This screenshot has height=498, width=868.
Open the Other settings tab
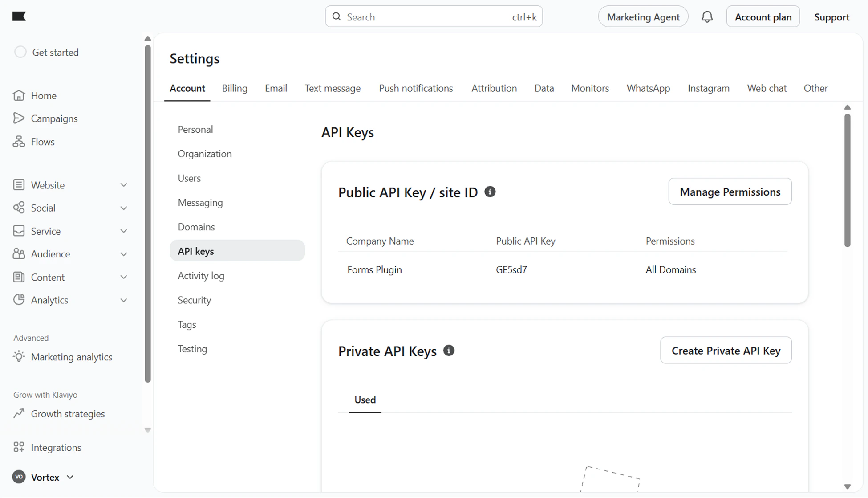(x=815, y=88)
